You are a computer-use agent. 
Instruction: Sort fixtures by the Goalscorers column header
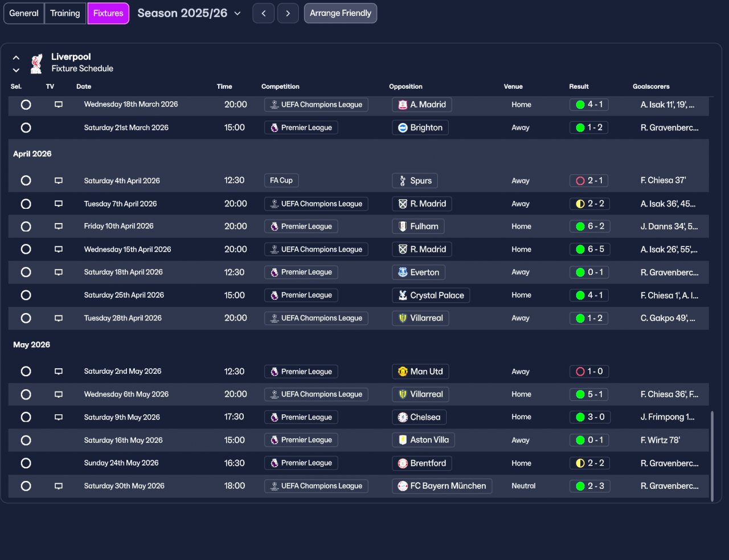[651, 87]
